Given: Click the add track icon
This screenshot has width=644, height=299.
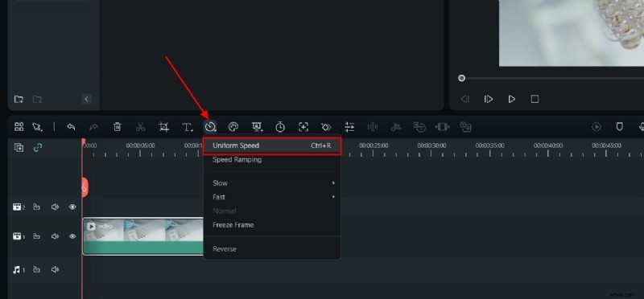Looking at the screenshot, I should (19, 148).
